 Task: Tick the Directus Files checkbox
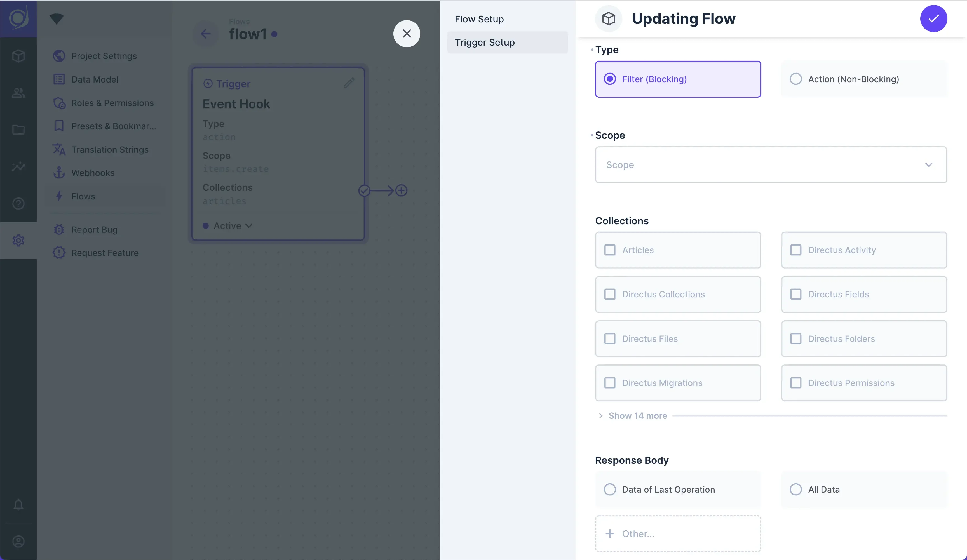click(610, 339)
